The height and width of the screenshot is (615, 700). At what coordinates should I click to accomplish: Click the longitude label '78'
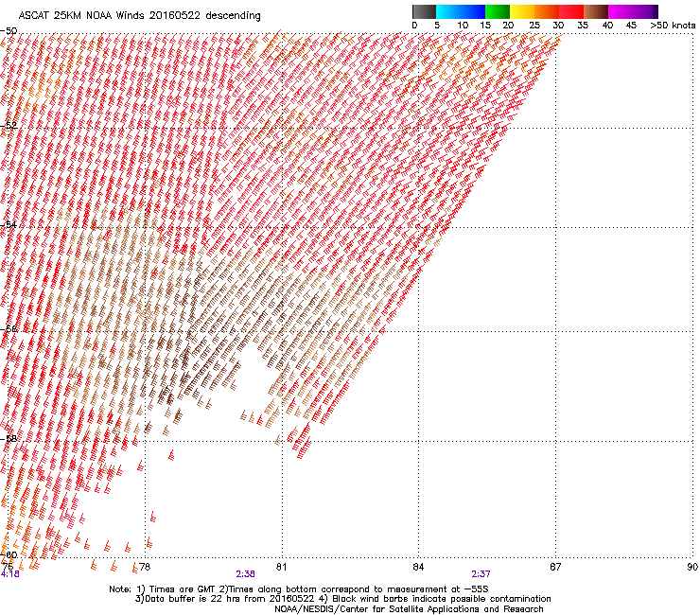[145, 567]
